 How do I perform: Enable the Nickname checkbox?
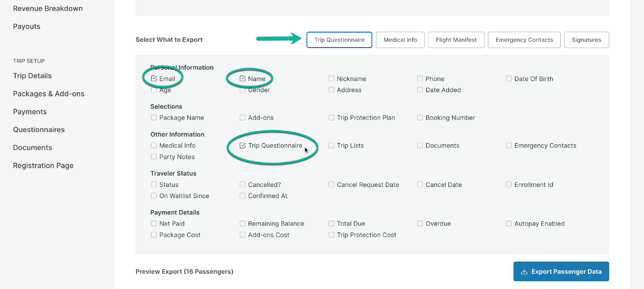331,78
